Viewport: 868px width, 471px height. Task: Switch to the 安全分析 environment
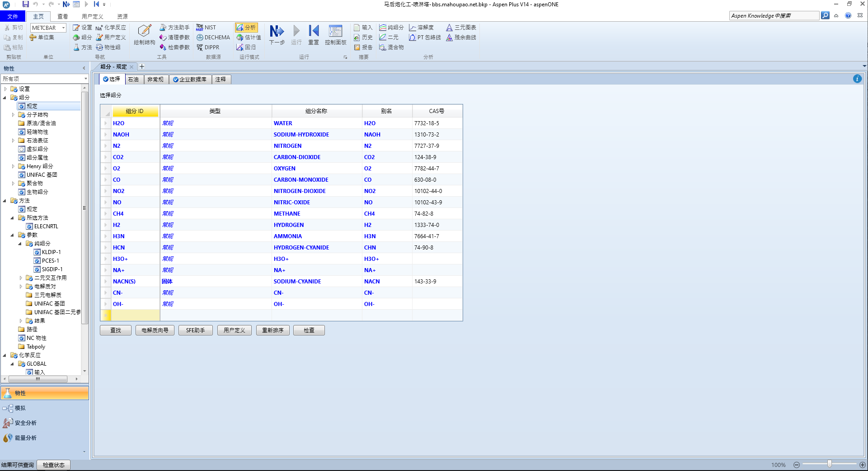(x=44, y=423)
